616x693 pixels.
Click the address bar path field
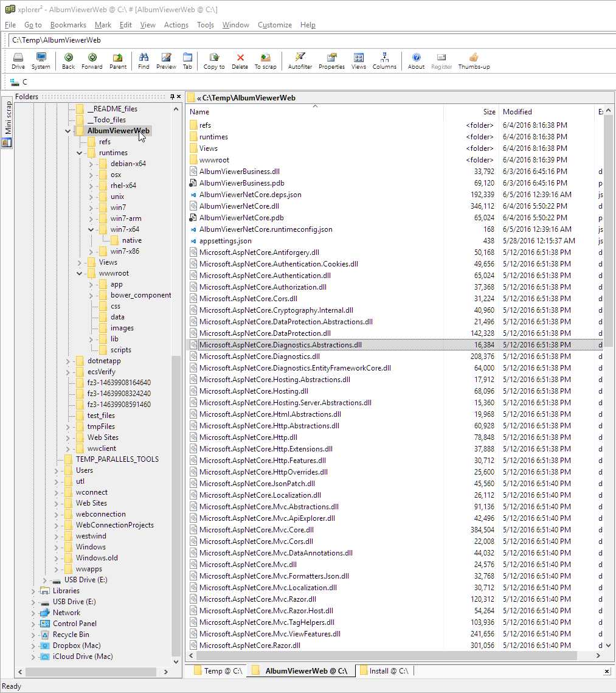click(311, 40)
